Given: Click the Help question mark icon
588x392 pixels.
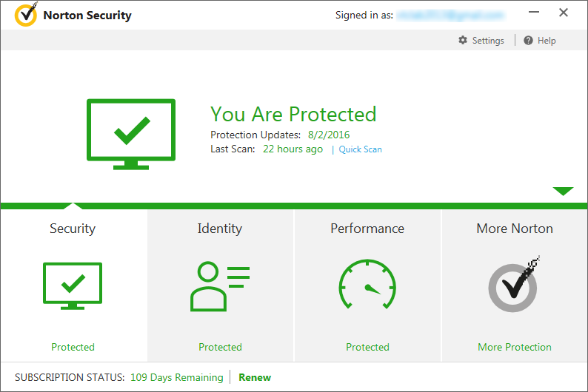Looking at the screenshot, I should [x=528, y=41].
